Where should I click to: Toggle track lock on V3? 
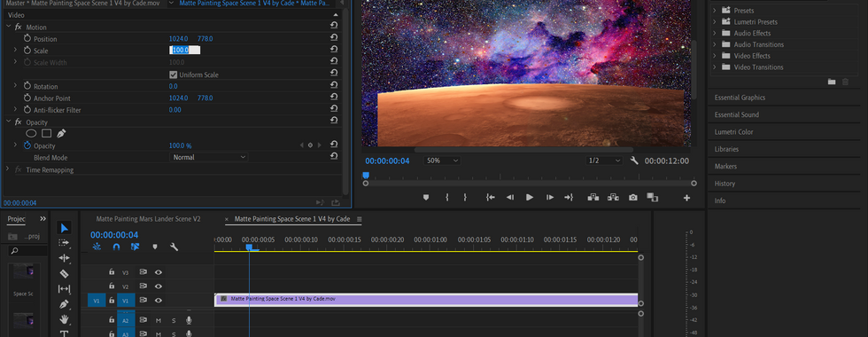(x=112, y=272)
